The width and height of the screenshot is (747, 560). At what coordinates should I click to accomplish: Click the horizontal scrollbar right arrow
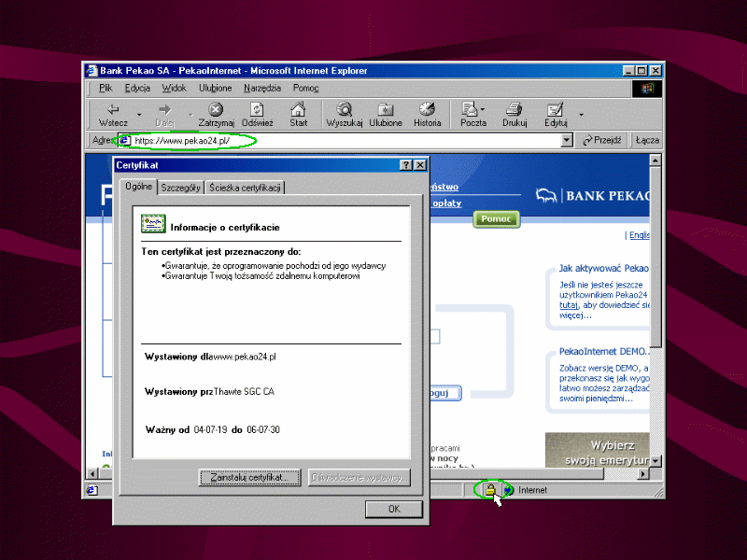click(x=643, y=473)
